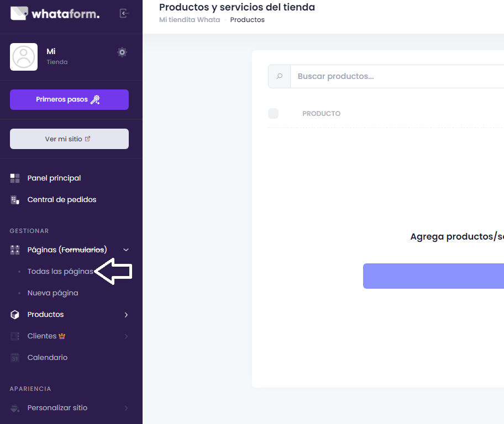The image size is (504, 424).
Task: Toggle the select-all products checkbox
Action: 273,113
